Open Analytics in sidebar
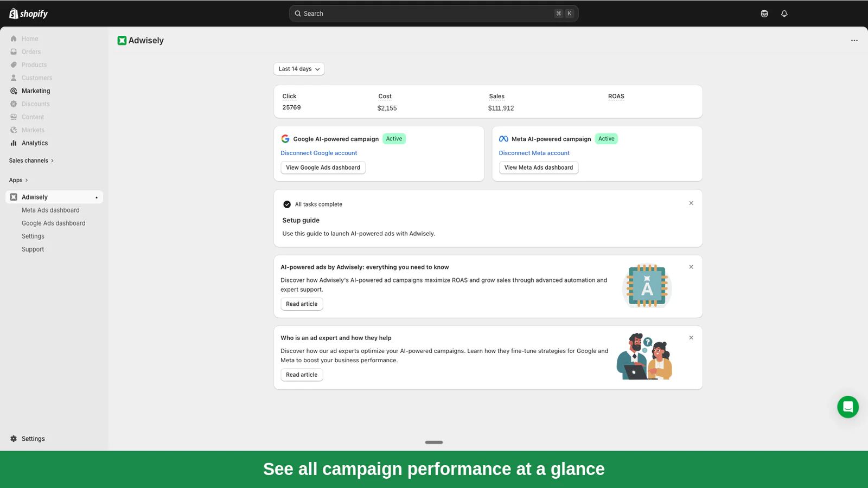Image resolution: width=868 pixels, height=488 pixels. [35, 143]
